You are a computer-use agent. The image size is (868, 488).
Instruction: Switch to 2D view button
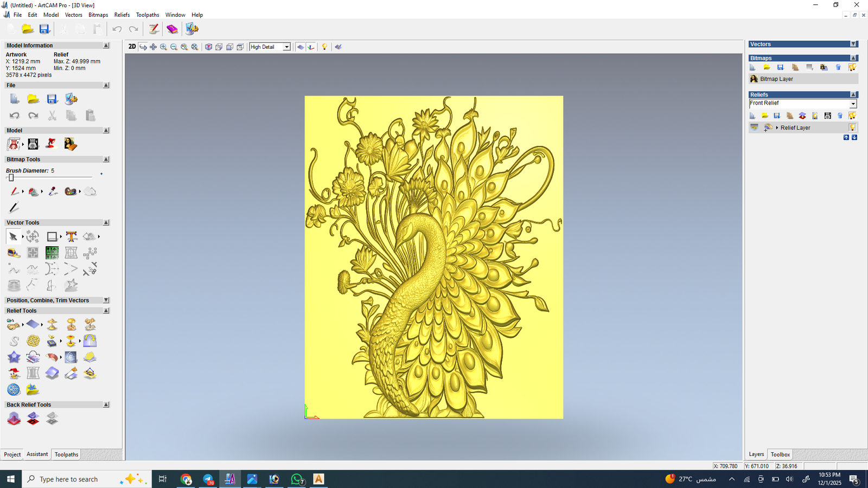click(132, 47)
